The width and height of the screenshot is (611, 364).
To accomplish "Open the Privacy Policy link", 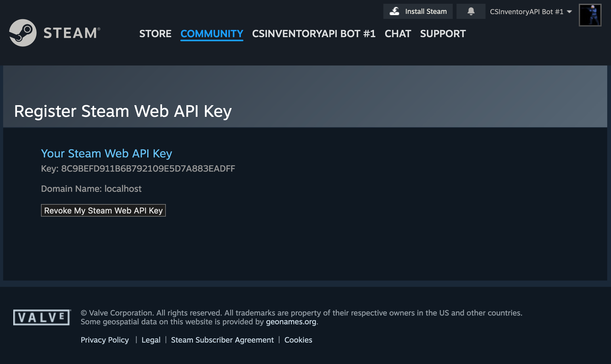I will [x=105, y=340].
